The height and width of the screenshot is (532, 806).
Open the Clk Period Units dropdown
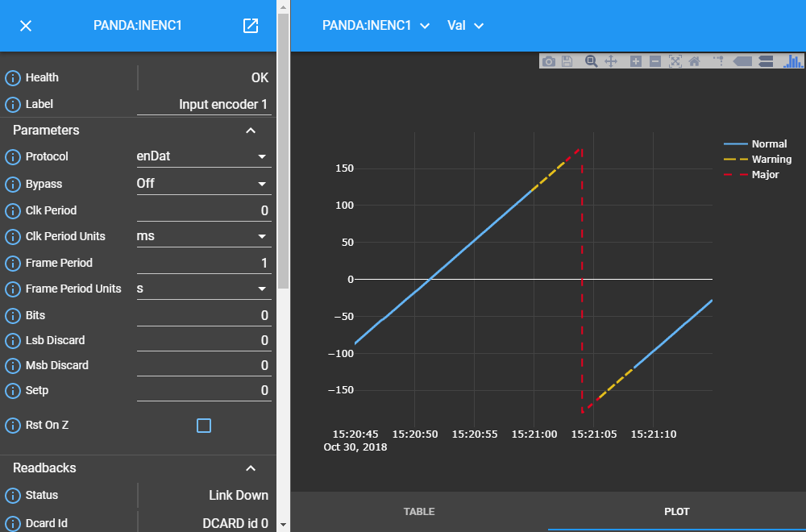pyautogui.click(x=203, y=236)
